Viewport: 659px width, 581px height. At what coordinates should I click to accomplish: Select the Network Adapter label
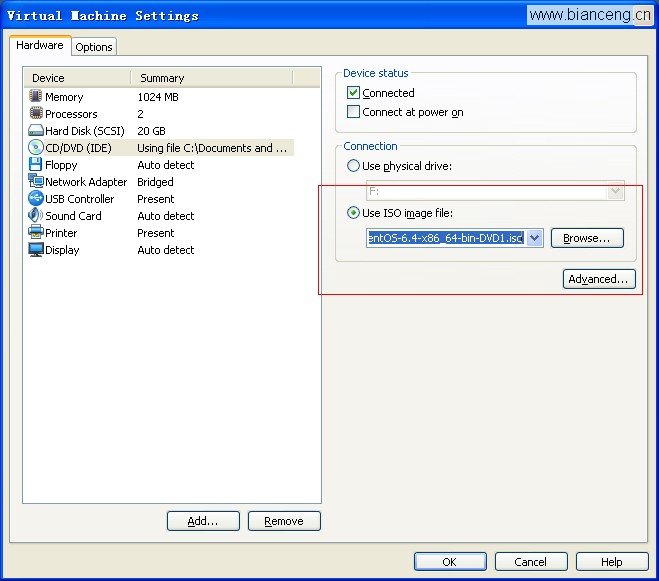pos(86,182)
